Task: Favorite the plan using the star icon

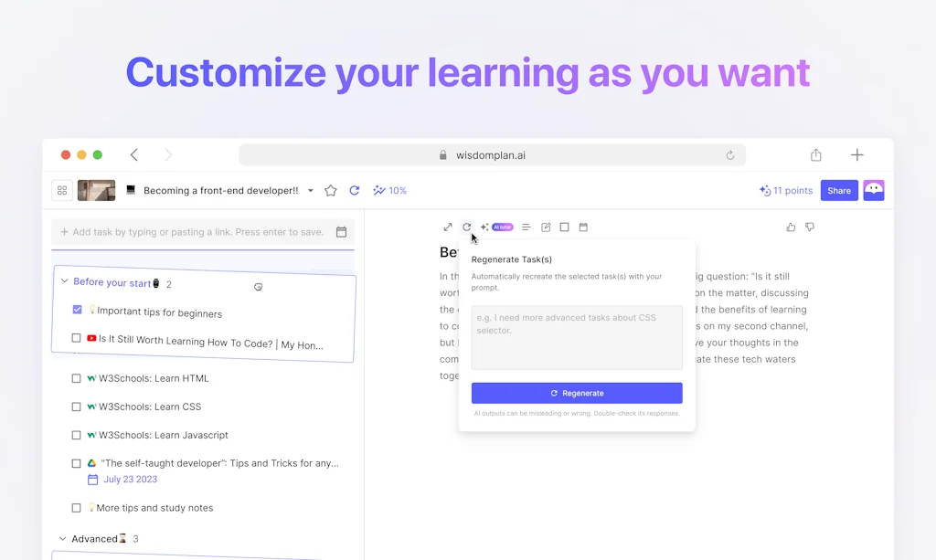Action: pos(331,190)
